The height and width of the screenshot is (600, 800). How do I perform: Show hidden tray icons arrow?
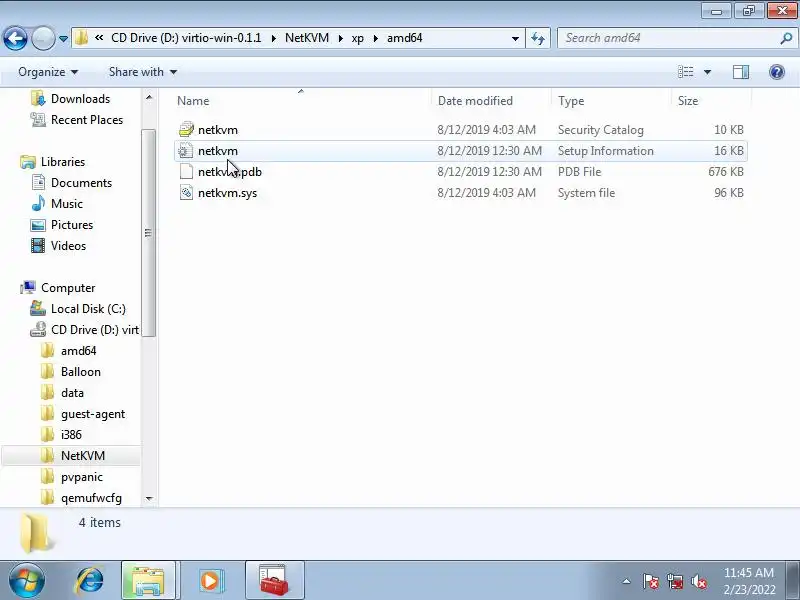click(627, 581)
